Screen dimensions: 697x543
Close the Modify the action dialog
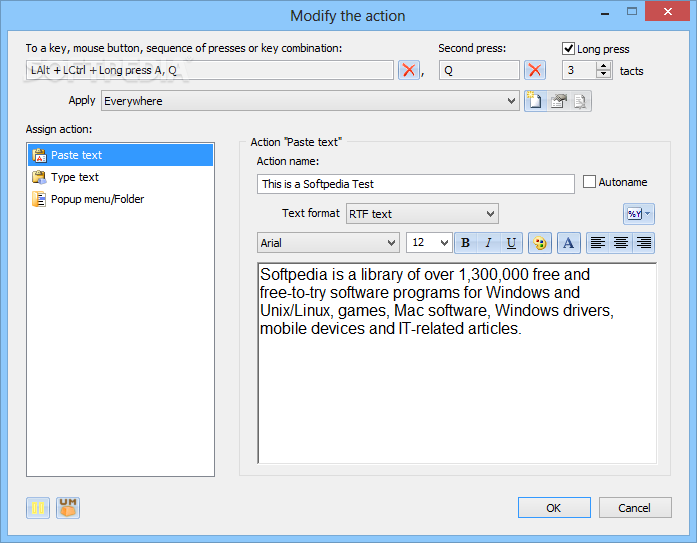667,12
